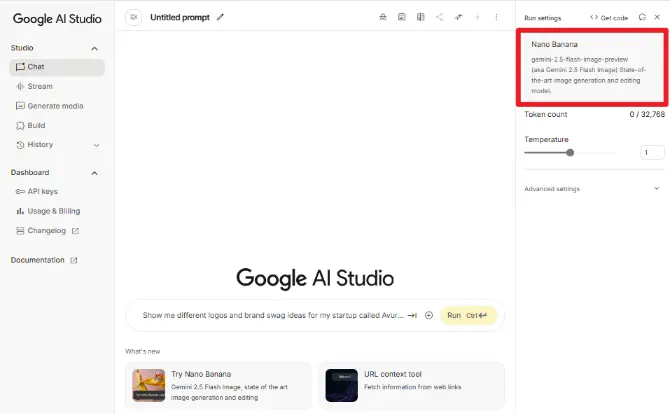This screenshot has width=670, height=414.
Task: Click the Get code button
Action: coord(608,17)
